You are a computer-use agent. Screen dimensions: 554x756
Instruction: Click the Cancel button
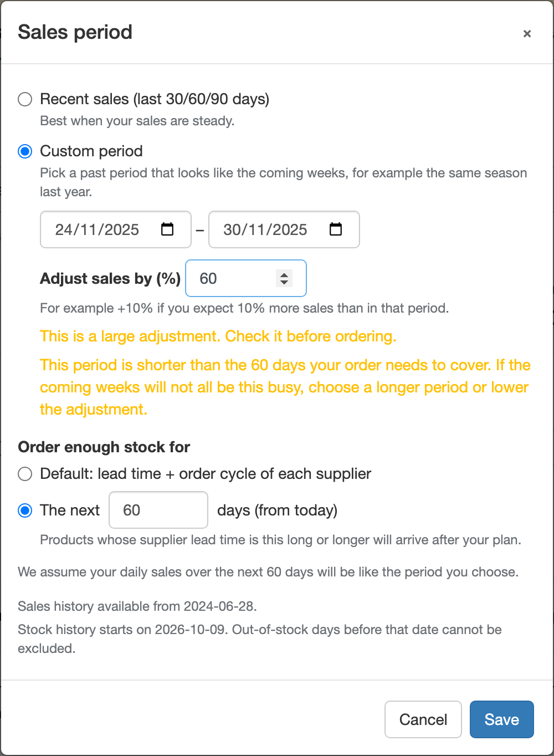coord(423,719)
